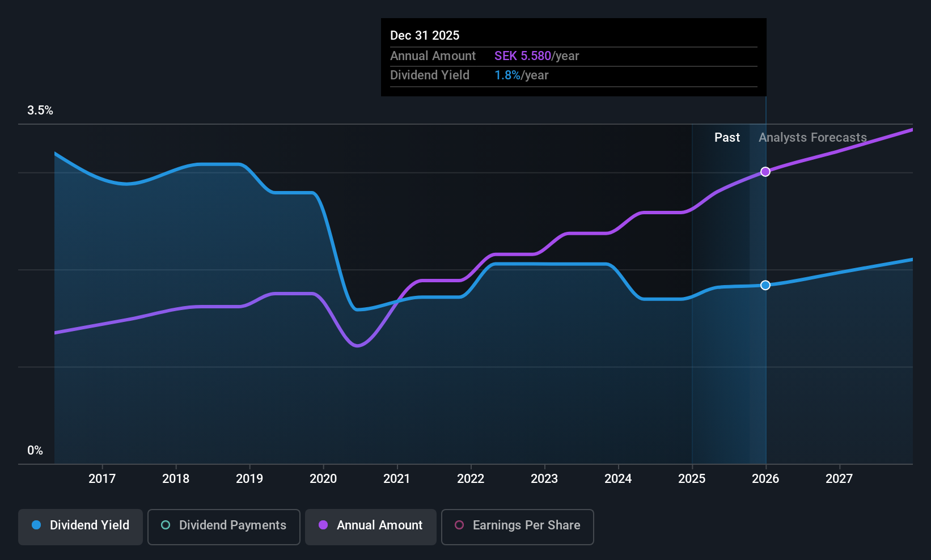
Task: Click the Analysts Forecasts region label
Action: (812, 138)
